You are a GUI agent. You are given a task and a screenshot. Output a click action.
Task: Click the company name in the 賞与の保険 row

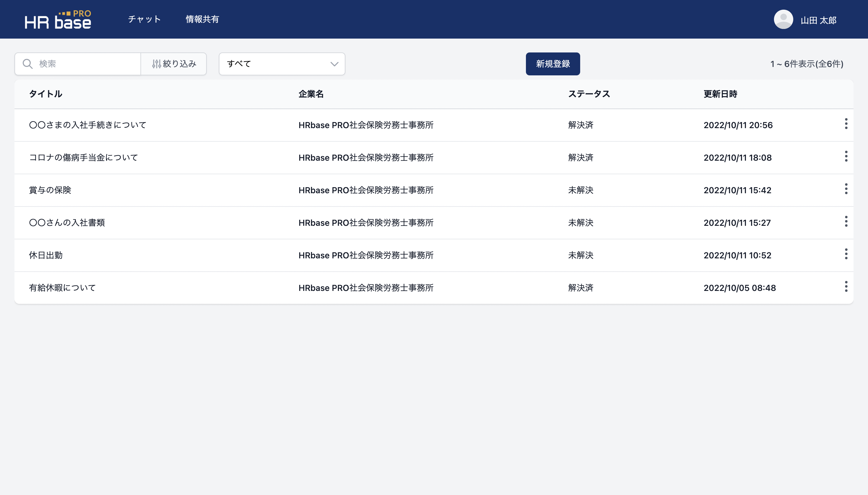(x=366, y=191)
